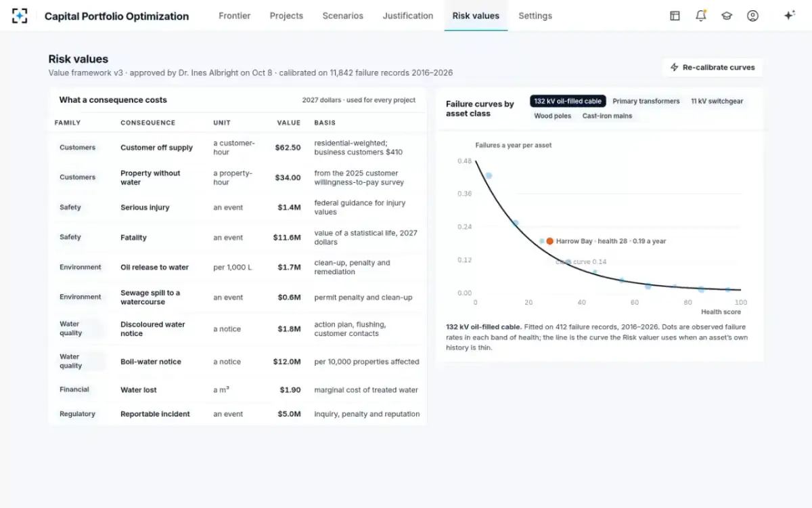Click the $1.4M value
This screenshot has height=508, width=812.
pyautogui.click(x=289, y=207)
